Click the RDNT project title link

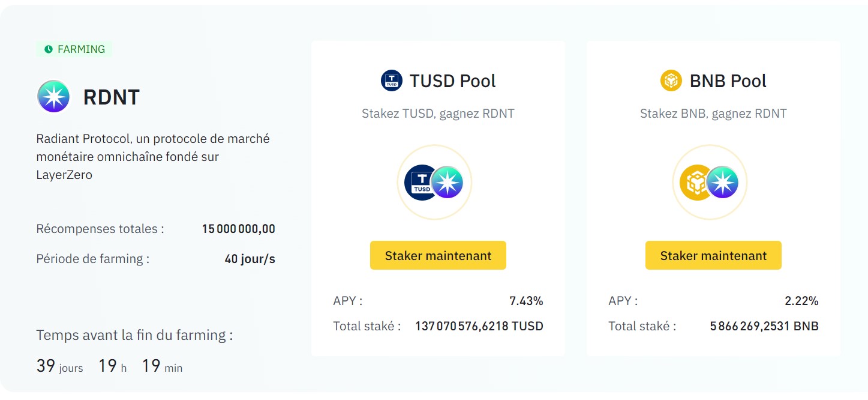tap(110, 96)
